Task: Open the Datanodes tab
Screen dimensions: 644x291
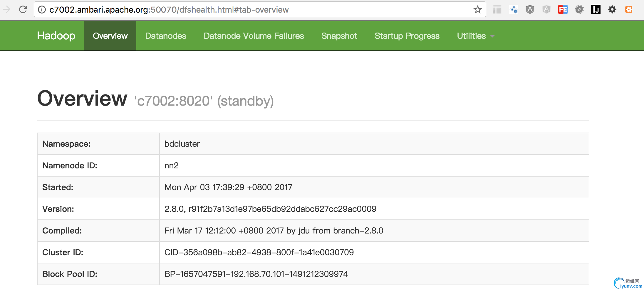Action: pos(166,36)
